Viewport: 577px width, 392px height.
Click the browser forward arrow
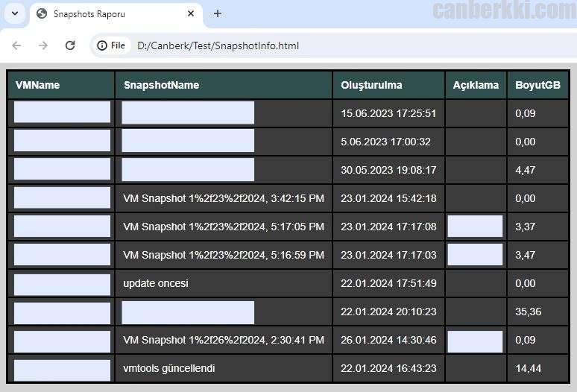click(43, 45)
